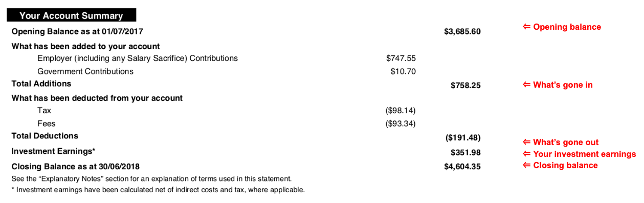Select the opening balance amount $3,685.60

[x=462, y=32]
